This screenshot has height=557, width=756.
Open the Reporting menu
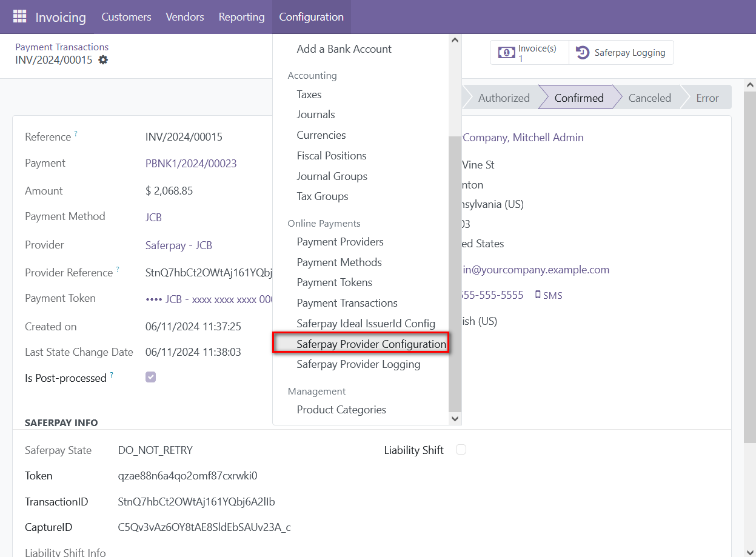click(x=241, y=17)
